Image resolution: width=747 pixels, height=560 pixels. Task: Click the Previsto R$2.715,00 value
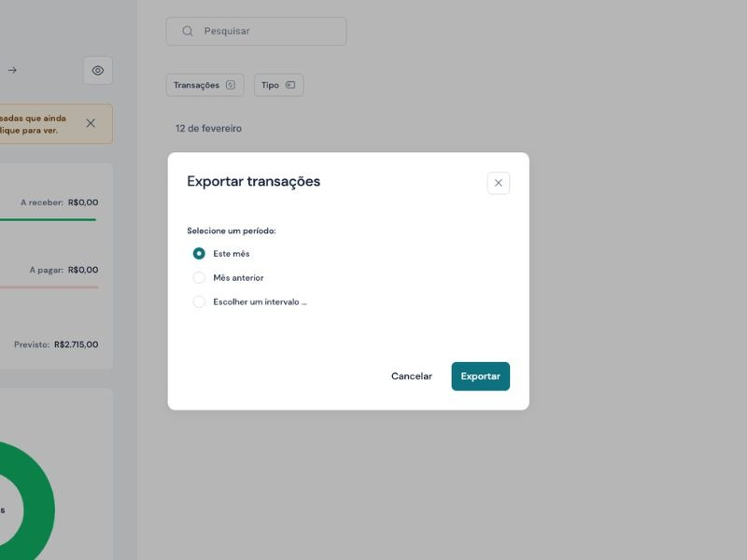76,344
